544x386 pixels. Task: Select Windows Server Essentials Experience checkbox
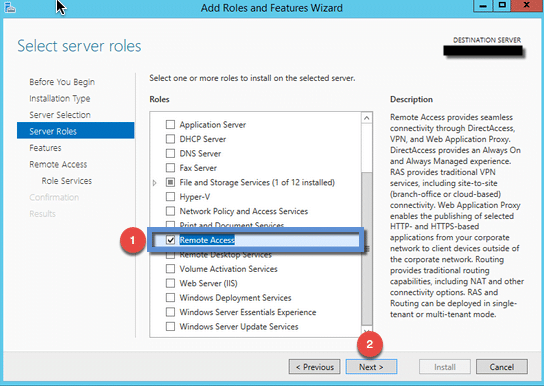tap(170, 312)
